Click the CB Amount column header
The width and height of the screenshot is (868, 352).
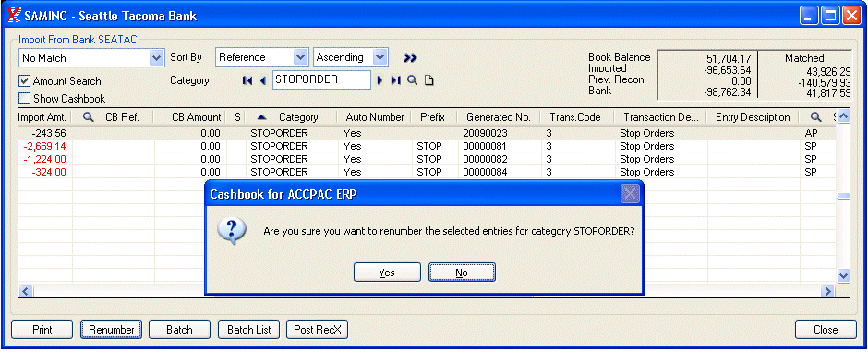tap(190, 116)
